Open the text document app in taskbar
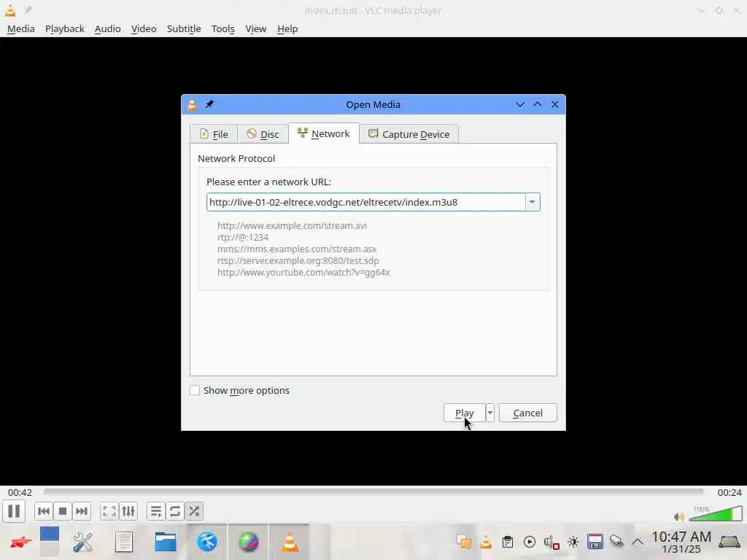The height and width of the screenshot is (560, 747). pyautogui.click(x=124, y=542)
